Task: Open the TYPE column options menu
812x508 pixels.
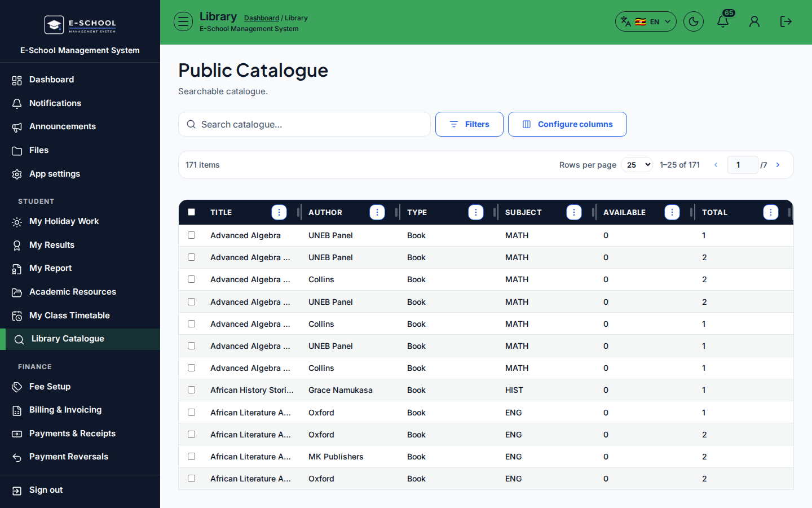Action: tap(476, 212)
